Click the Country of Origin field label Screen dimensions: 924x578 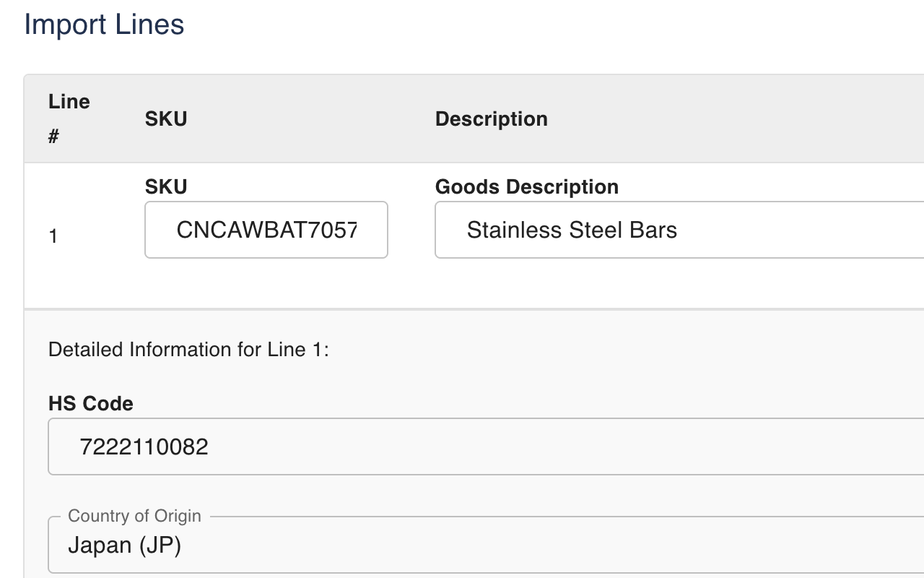coord(134,516)
